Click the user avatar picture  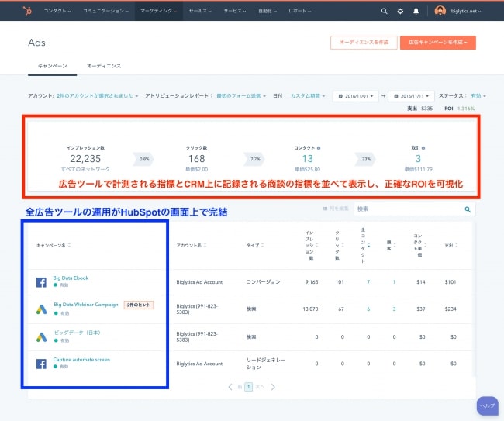tap(440, 11)
